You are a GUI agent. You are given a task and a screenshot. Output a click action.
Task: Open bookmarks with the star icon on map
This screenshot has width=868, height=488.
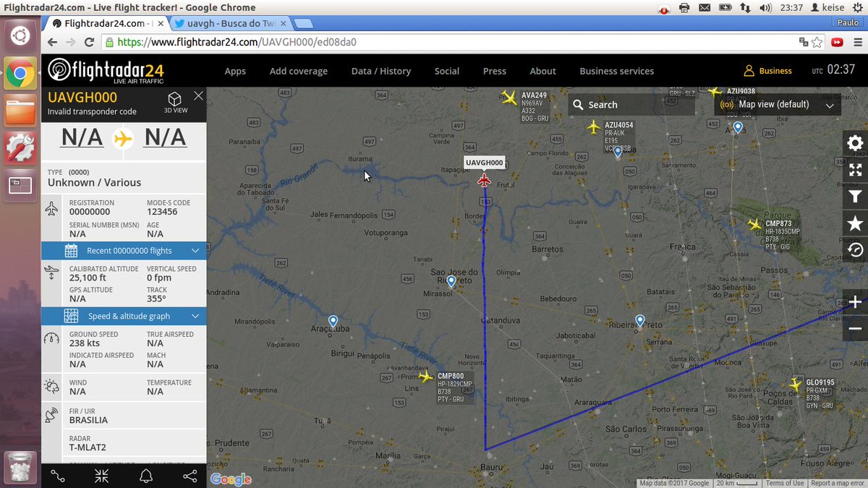pos(855,223)
